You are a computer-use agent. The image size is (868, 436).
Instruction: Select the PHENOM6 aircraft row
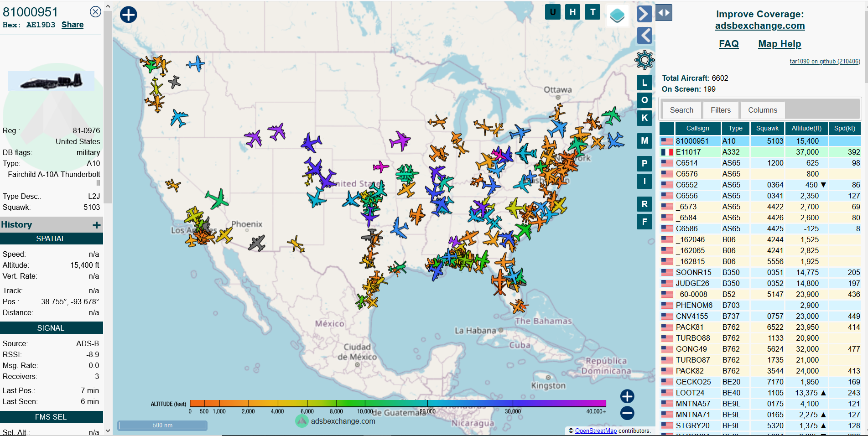tap(761, 305)
